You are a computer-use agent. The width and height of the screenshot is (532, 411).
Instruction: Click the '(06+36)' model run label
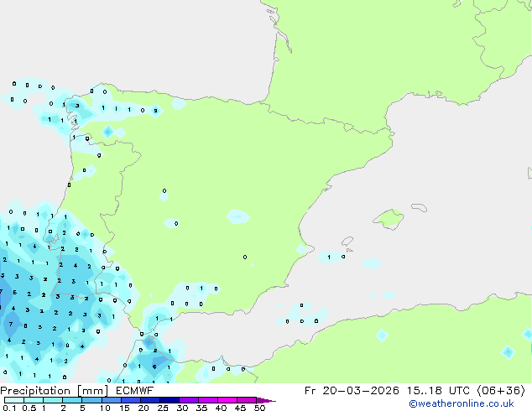click(x=501, y=391)
